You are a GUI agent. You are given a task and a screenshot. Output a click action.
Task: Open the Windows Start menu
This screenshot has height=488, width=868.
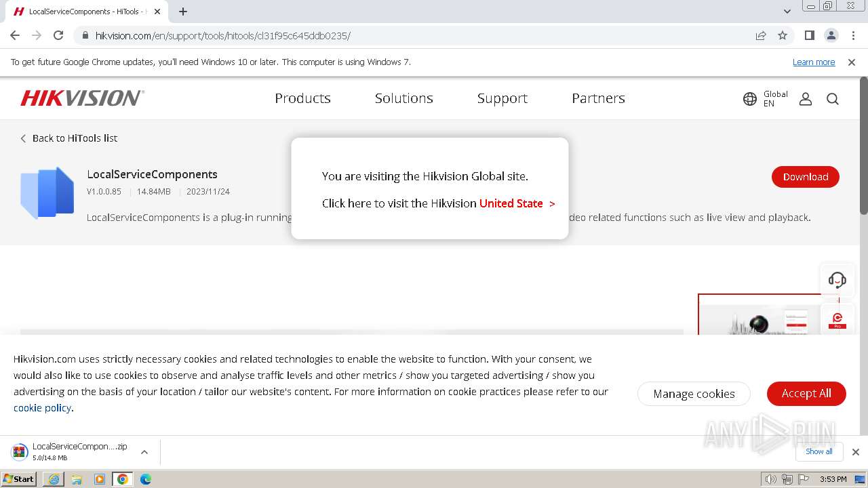pos(19,479)
